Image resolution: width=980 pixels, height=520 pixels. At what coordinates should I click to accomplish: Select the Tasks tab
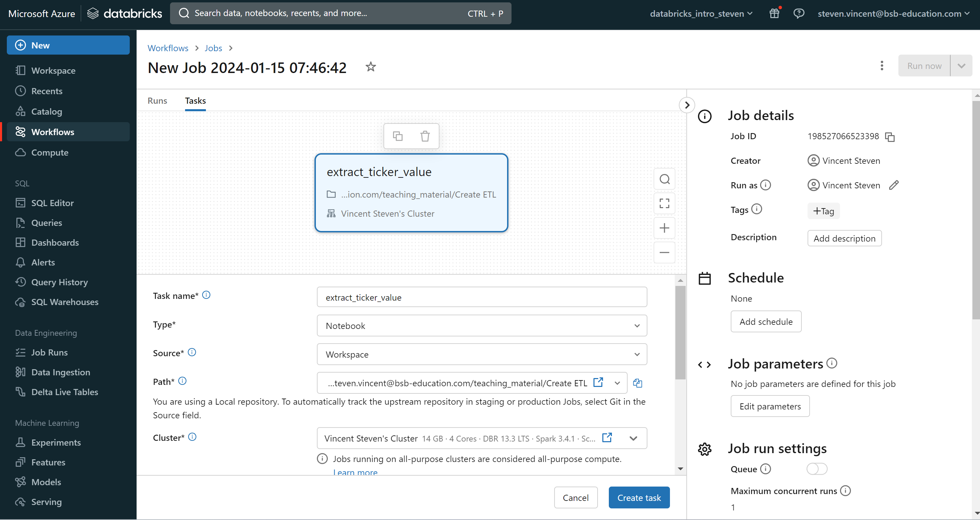[x=195, y=101]
